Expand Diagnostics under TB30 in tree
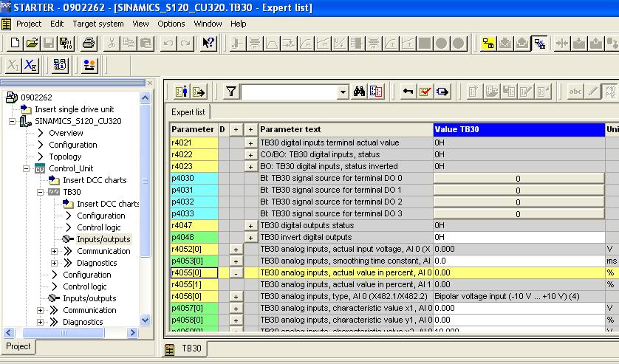 coord(54,263)
